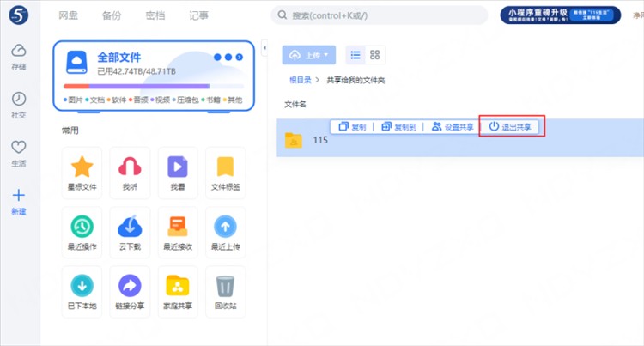644x346 pixels.
Task: Open 我看 video shortcut
Action: click(x=178, y=173)
